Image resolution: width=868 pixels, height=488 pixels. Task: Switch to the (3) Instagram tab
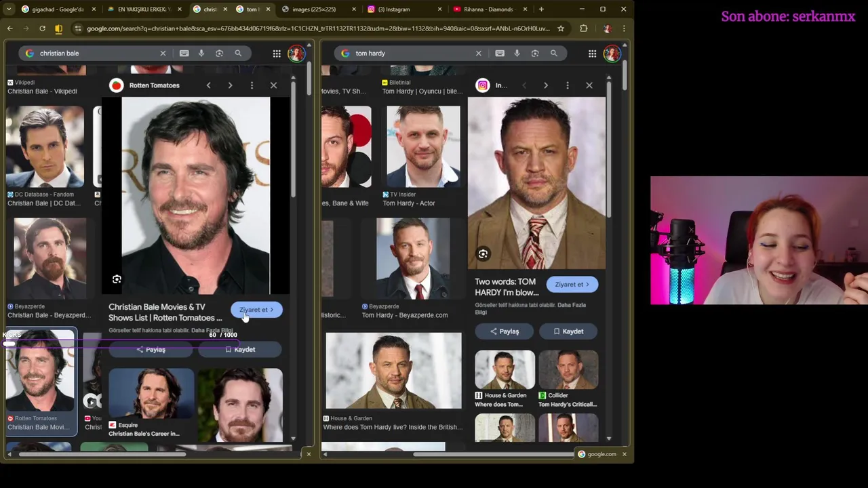pos(404,9)
